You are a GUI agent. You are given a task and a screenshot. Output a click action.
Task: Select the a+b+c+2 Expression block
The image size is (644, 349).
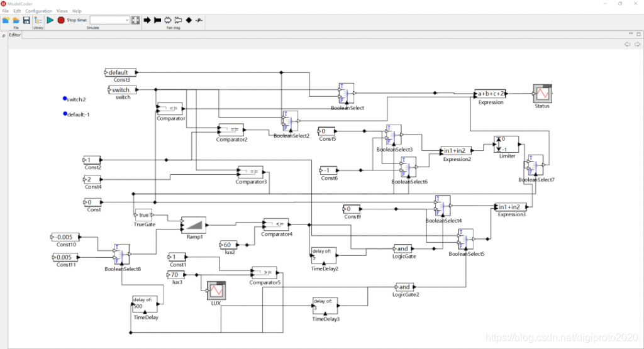(x=491, y=94)
